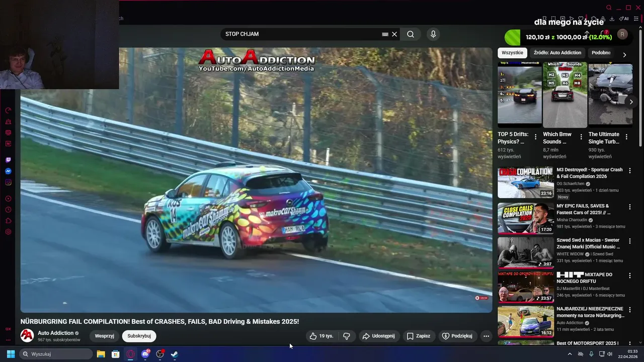
Task: Save video with Zapisz button
Action: coord(419,336)
